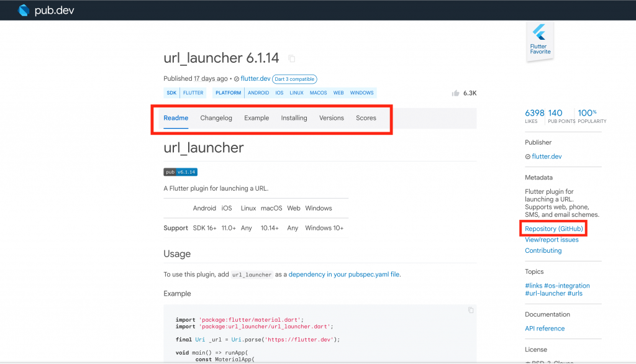This screenshot has width=636, height=364.
Task: Click the PLATFORM tag
Action: (229, 93)
